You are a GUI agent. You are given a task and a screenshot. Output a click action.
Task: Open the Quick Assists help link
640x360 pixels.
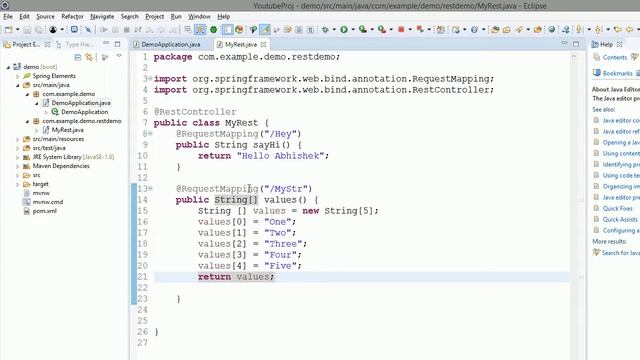(x=620, y=219)
